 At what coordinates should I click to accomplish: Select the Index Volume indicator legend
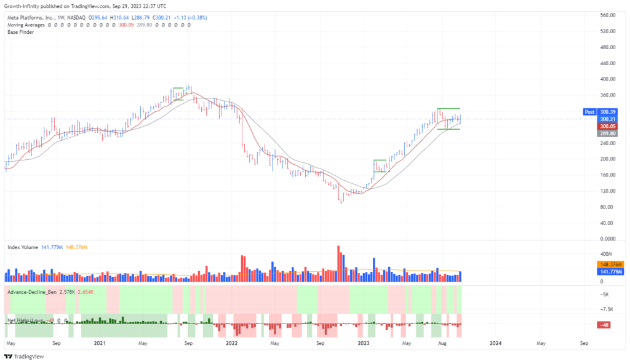(25, 247)
